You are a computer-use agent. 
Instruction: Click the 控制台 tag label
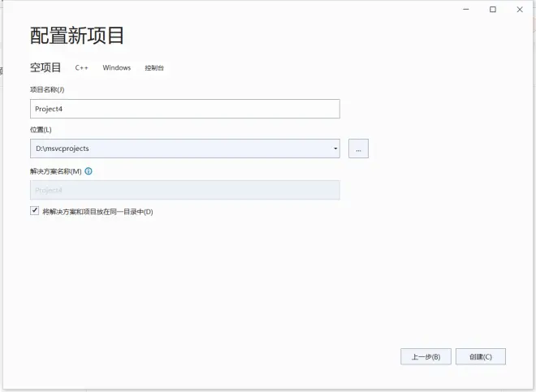coord(154,67)
